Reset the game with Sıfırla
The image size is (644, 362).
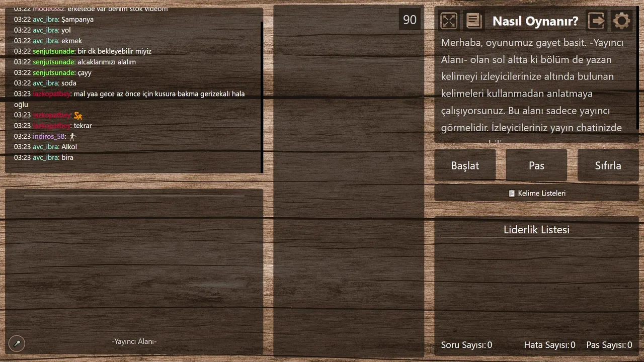click(608, 165)
